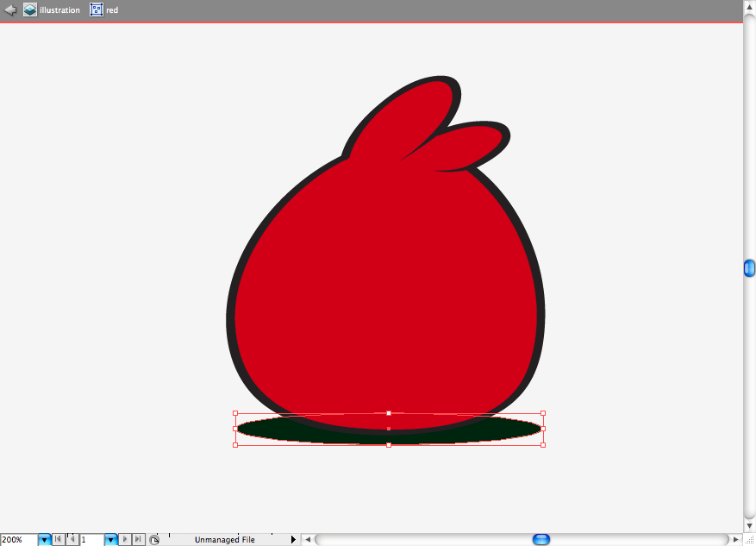756x546 pixels.
Task: Click the back arrow to exit isolation mode
Action: pyautogui.click(x=10, y=9)
